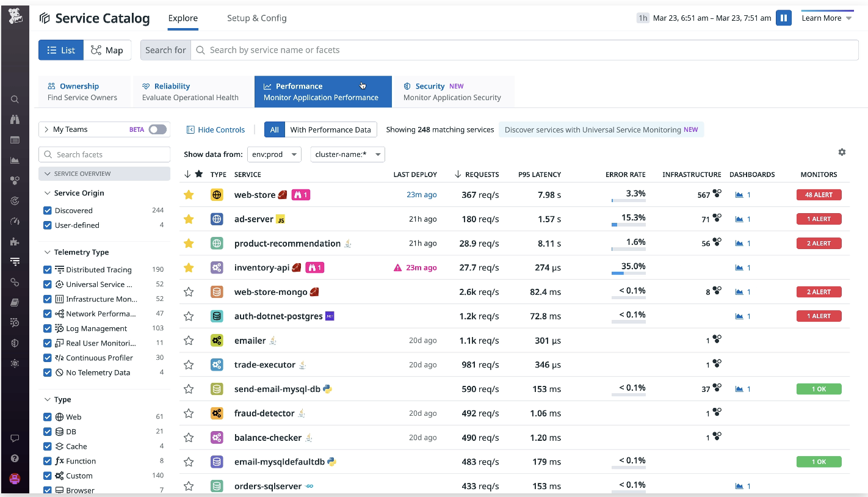The image size is (868, 497).
Task: Collapse the Type facet section
Action: pyautogui.click(x=48, y=400)
